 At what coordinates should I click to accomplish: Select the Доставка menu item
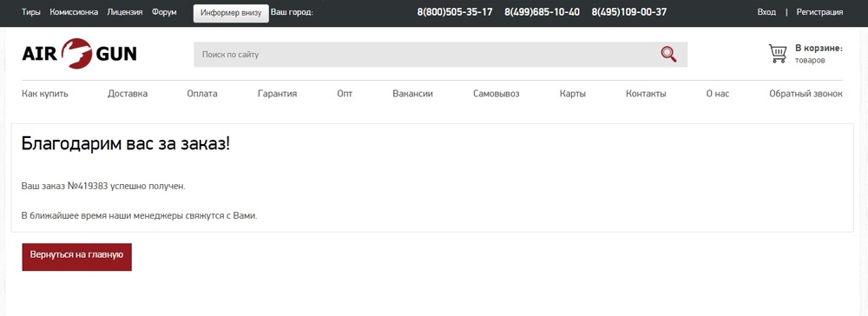click(x=128, y=94)
